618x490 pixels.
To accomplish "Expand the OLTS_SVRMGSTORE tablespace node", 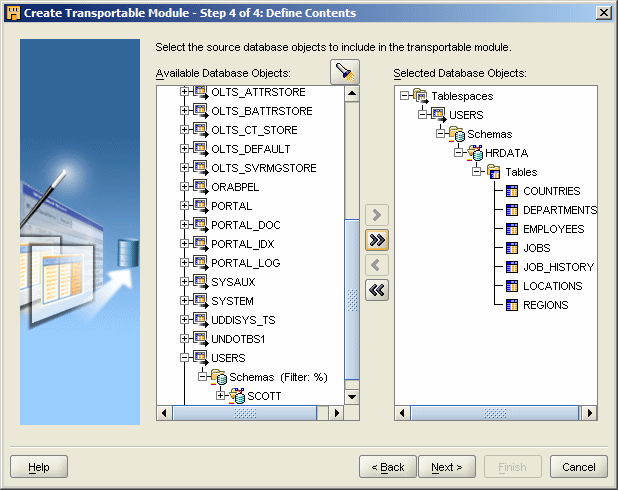I will coord(184,168).
